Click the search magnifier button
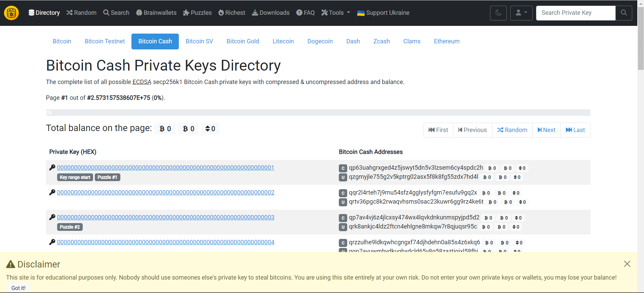Image resolution: width=644 pixels, height=293 pixels. (x=624, y=13)
